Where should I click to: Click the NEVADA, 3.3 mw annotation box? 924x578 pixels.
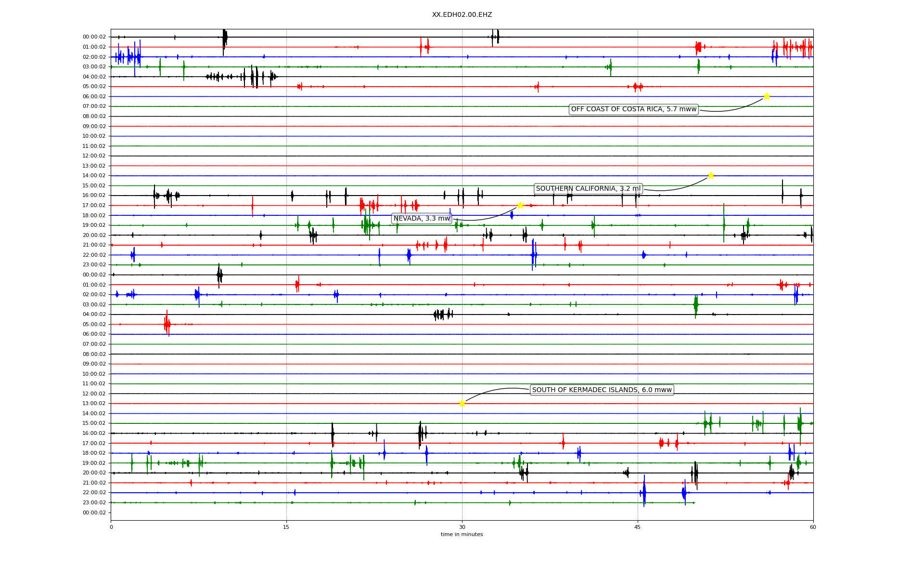point(422,219)
